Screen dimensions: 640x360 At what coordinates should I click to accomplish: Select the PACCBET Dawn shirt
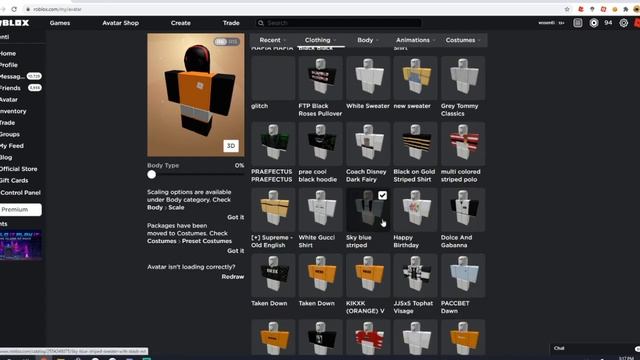pos(463,276)
